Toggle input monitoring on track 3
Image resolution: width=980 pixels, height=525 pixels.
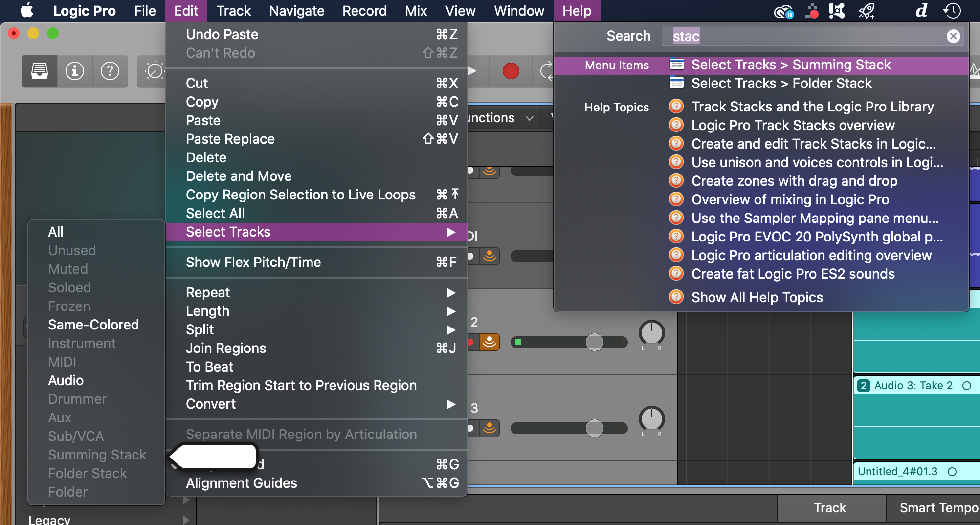pyautogui.click(x=490, y=428)
